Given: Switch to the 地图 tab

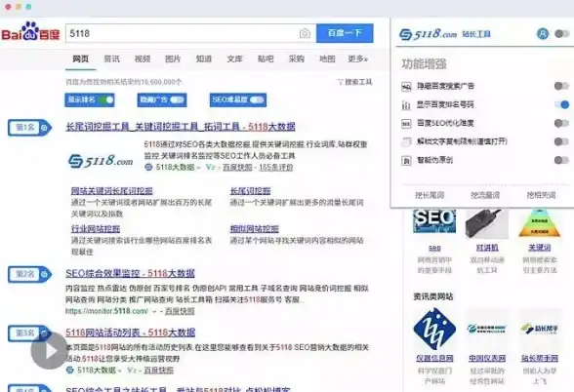Looking at the screenshot, I should click(x=327, y=59).
